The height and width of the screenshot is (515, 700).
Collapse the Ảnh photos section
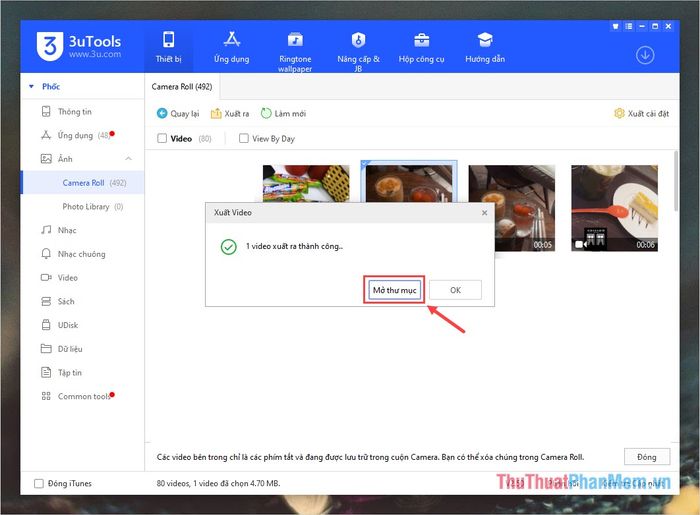point(128,159)
